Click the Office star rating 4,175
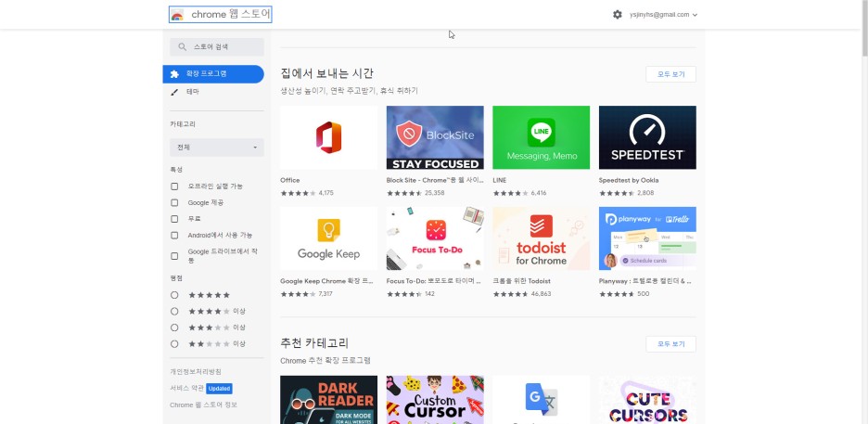 pyautogui.click(x=307, y=193)
